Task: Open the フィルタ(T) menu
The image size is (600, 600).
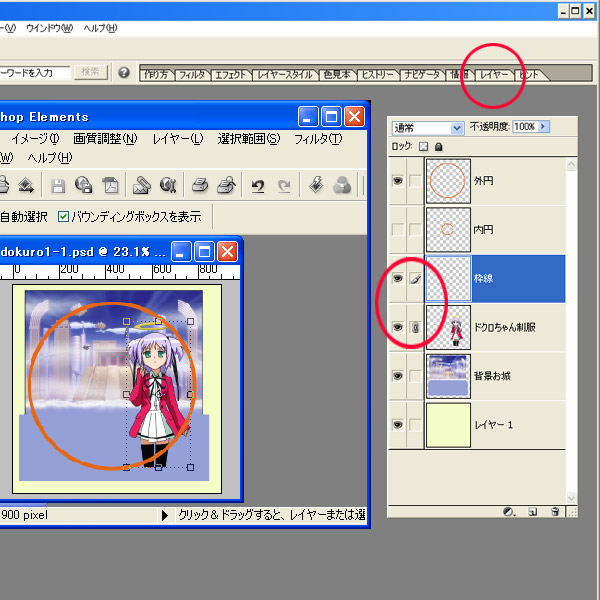Action: [x=318, y=139]
